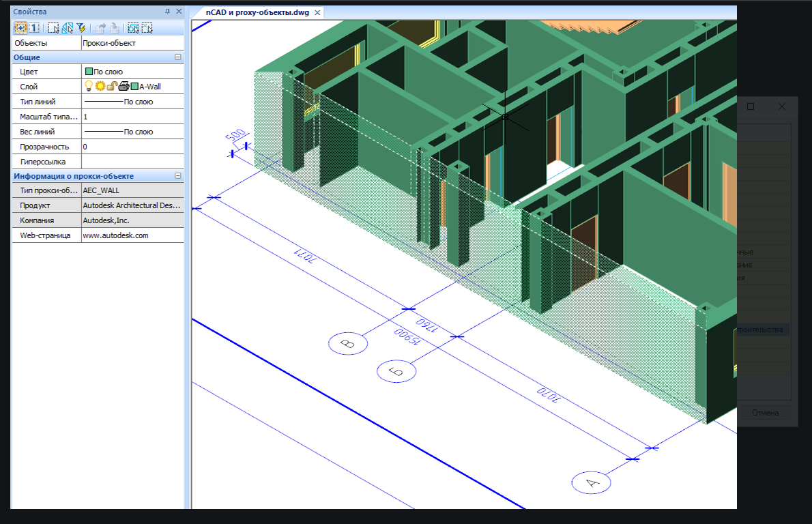Click the single-object selection icon labeled 1
Viewport: 812px width, 524px height.
pyautogui.click(x=33, y=28)
